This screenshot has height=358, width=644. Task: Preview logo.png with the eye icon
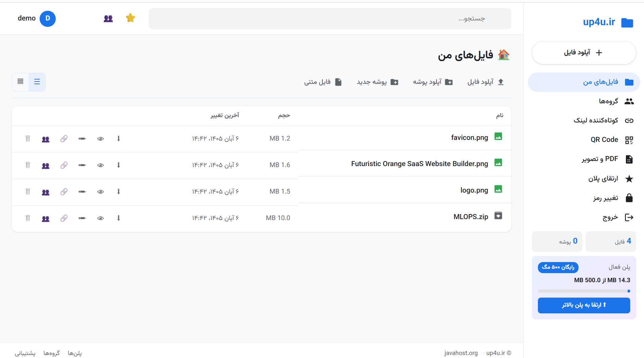pos(100,192)
